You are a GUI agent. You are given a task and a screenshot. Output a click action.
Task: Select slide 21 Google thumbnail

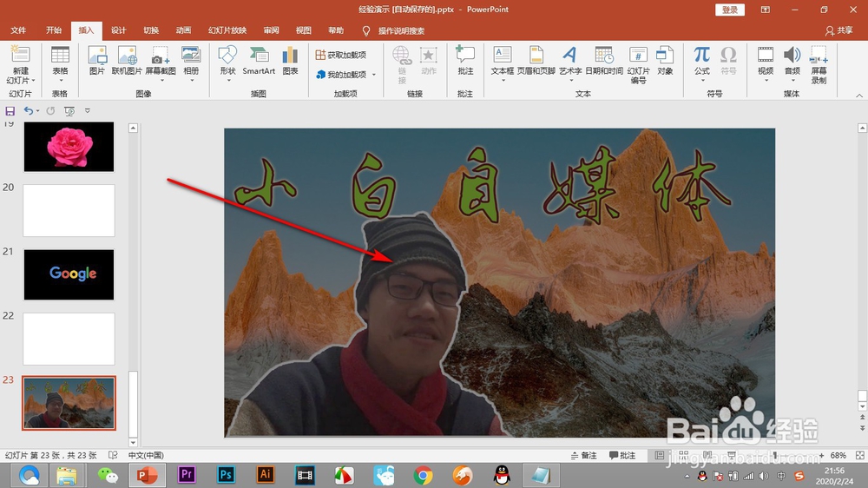(69, 274)
